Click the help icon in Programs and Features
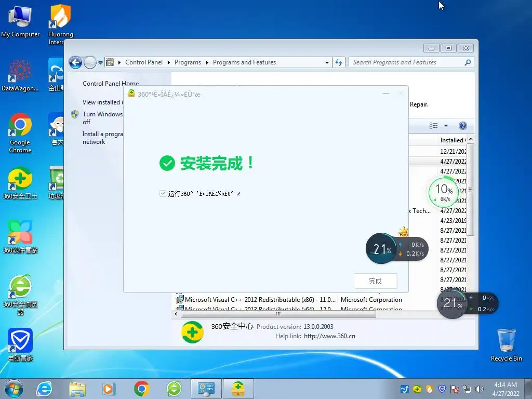This screenshot has height=399, width=532. (462, 126)
